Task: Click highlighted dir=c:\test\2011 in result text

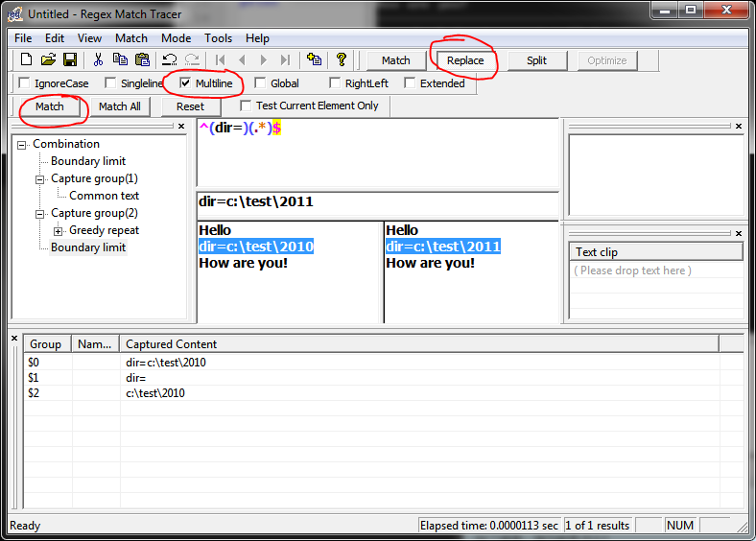Action: coord(443,247)
